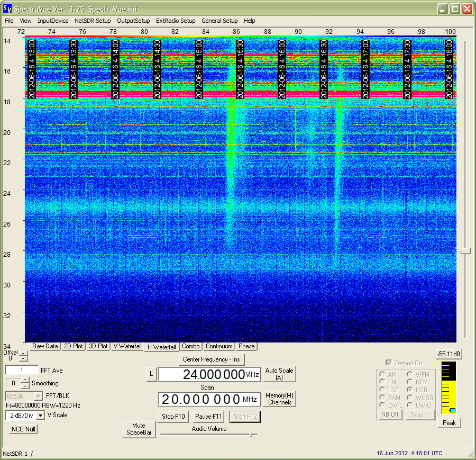This screenshot has width=476, height=460.
Task: Click Start-F12 button
Action: 245,417
